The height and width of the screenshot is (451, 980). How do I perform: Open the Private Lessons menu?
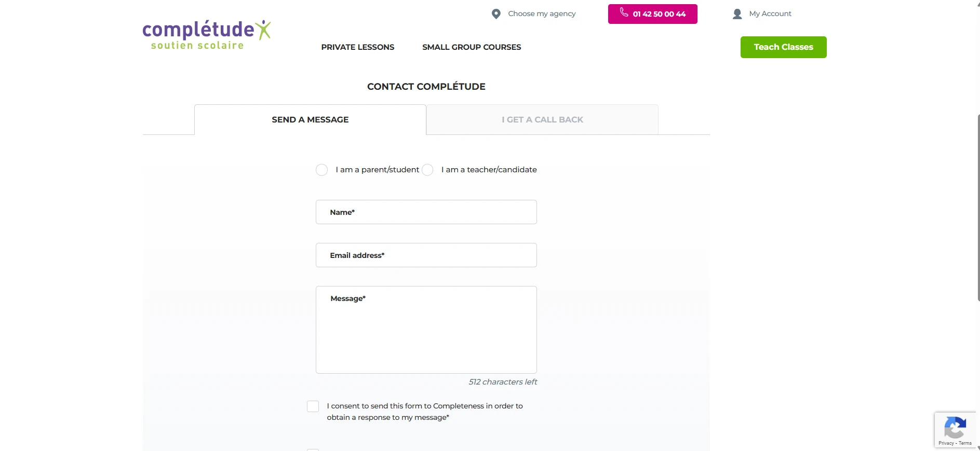point(357,47)
